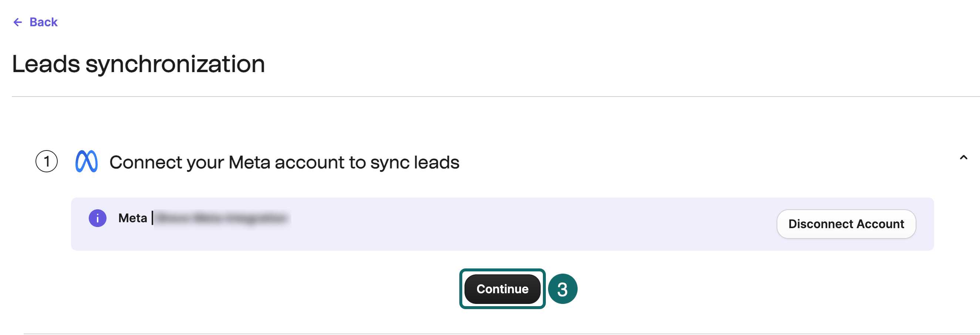The image size is (980, 335).
Task: Select the step 1 circle indicator
Action: click(x=47, y=162)
